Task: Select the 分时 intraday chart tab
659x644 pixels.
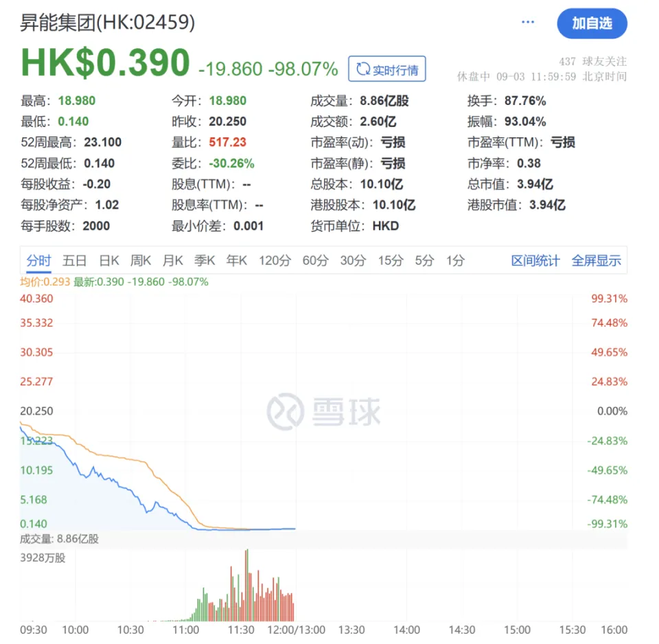Action: click(38, 261)
